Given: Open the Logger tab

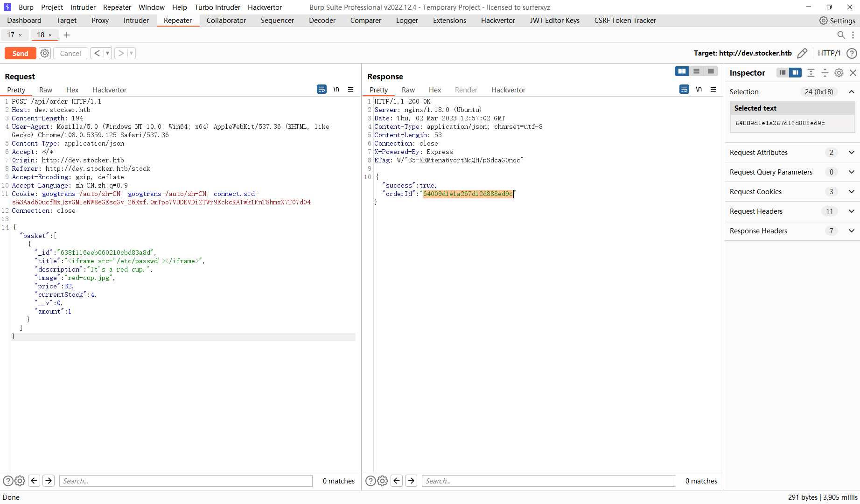Looking at the screenshot, I should (407, 21).
